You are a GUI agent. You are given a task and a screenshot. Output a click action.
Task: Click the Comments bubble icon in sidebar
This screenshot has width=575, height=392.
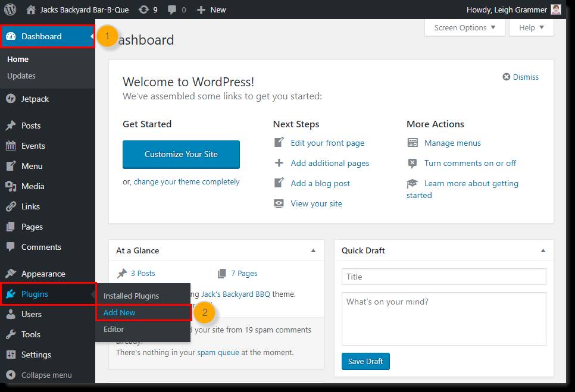[x=11, y=246]
